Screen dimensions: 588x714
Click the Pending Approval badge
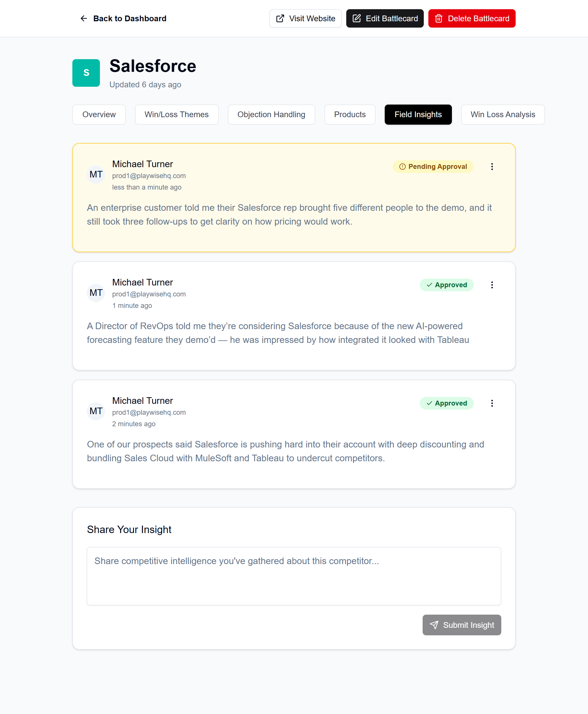pyautogui.click(x=433, y=166)
